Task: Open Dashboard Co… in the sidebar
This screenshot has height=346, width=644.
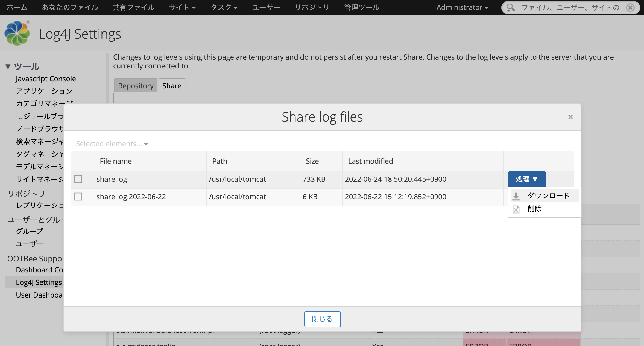Action: [x=40, y=270]
